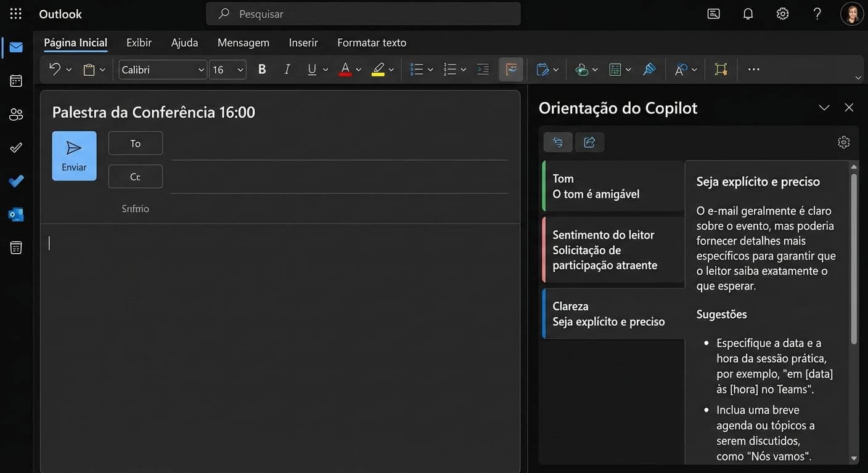Open People contacts in the sidebar
Image resolution: width=868 pixels, height=473 pixels.
[x=16, y=114]
